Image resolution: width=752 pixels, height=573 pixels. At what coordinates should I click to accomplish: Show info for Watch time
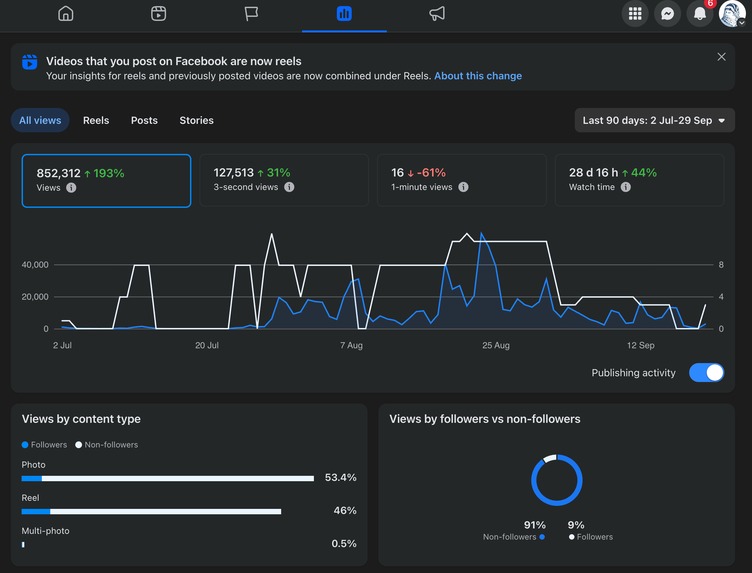click(x=626, y=187)
